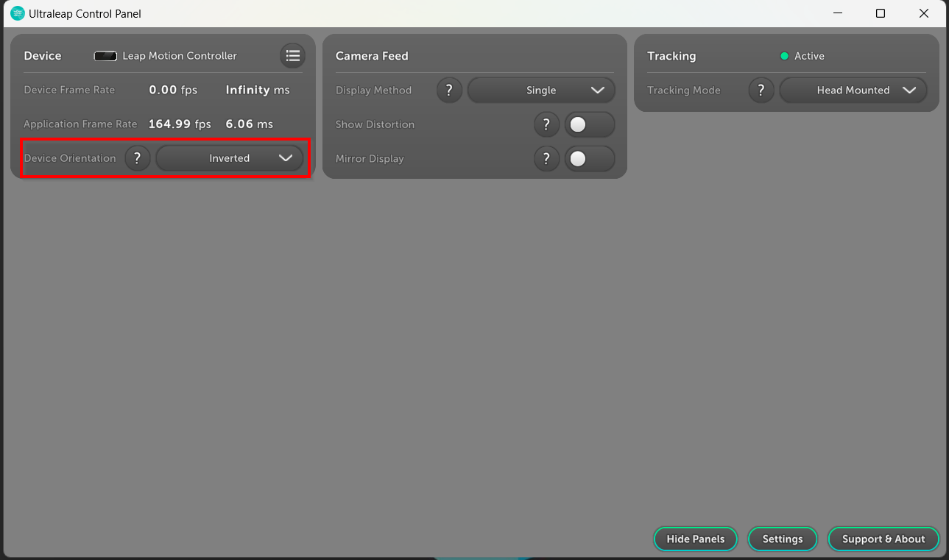Click the 164.99 fps value
This screenshot has width=949, height=560.
(x=180, y=124)
